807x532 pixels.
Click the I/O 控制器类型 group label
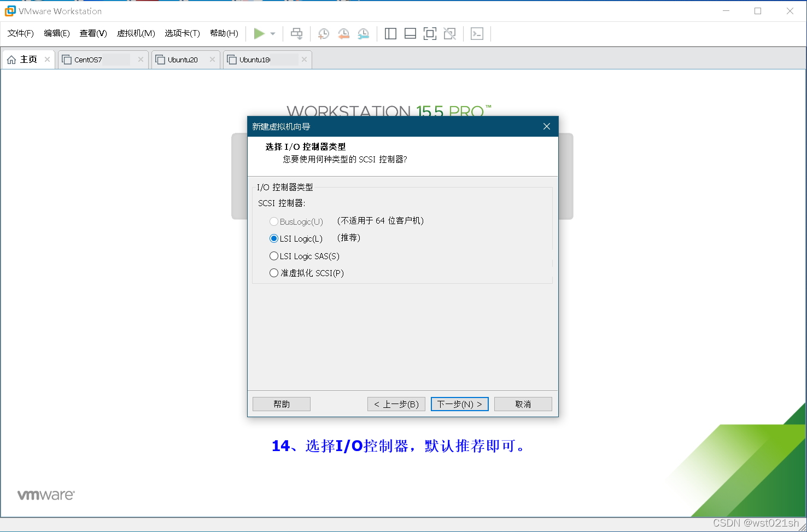click(x=285, y=187)
